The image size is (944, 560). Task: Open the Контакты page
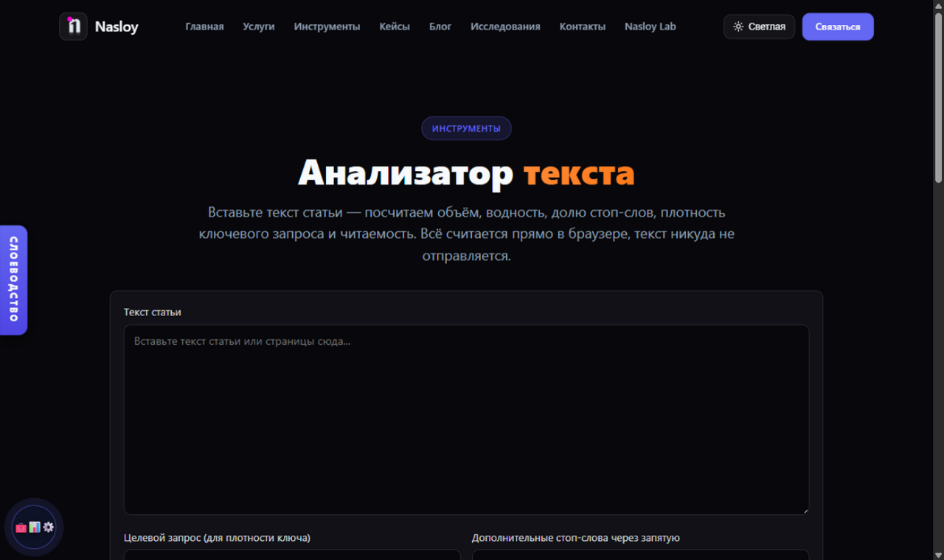pos(583,27)
